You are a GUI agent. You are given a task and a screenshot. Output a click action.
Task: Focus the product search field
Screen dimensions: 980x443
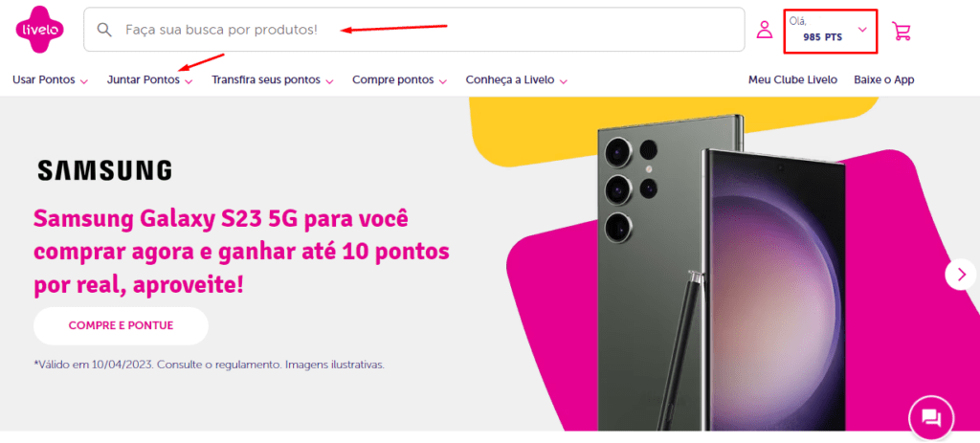(414, 30)
